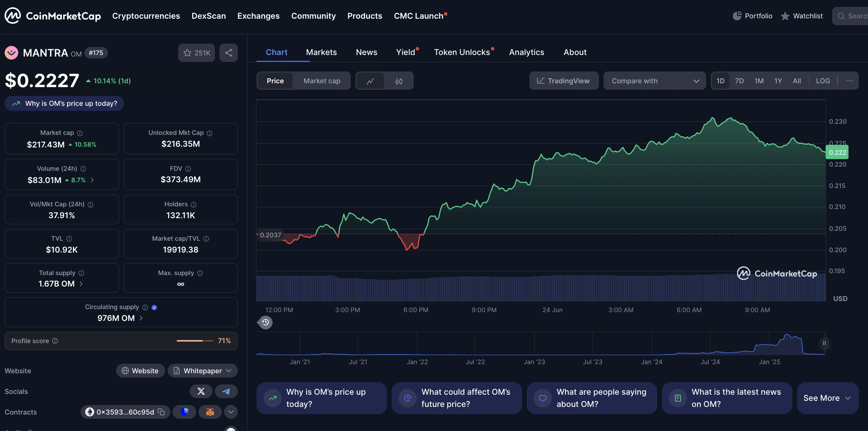Image resolution: width=868 pixels, height=431 pixels.
Task: Click 'What could affect OM's future price?' card
Action: coord(457,398)
